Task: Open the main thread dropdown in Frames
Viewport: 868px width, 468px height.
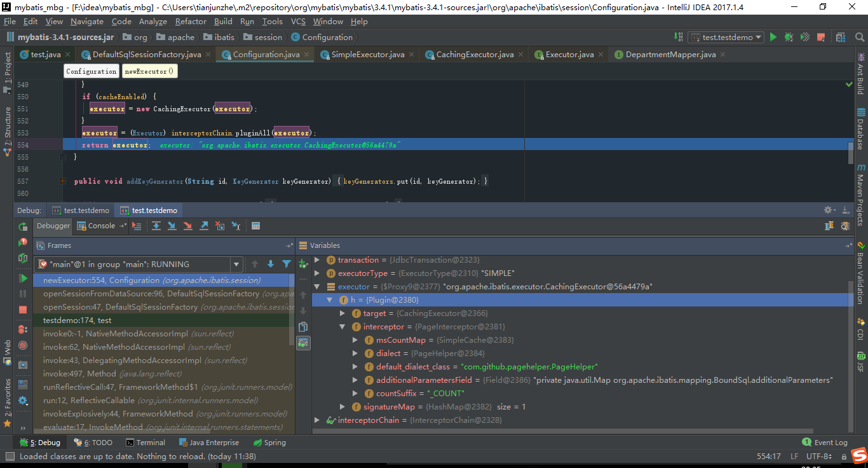Action: pyautogui.click(x=236, y=263)
